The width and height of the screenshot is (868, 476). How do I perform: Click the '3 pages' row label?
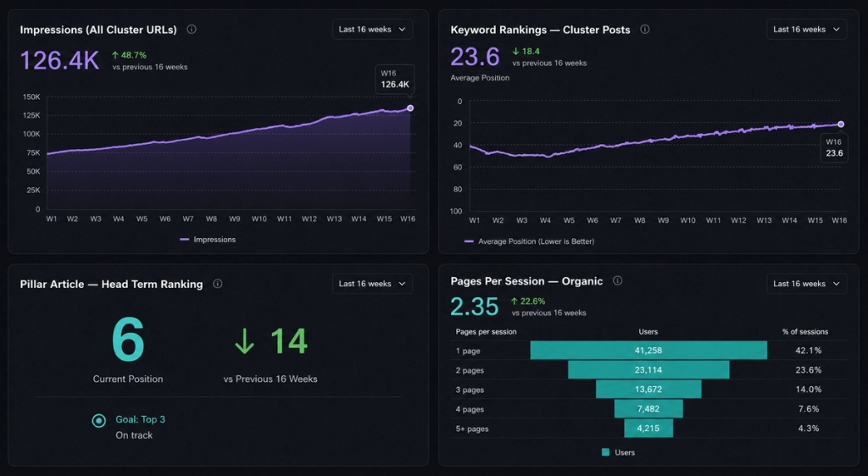point(470,390)
